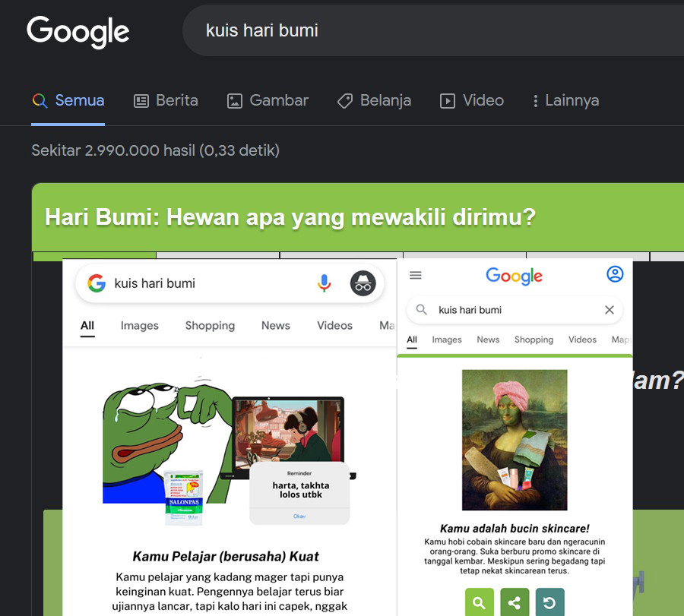Click the incognito avatar icon
Image resolution: width=684 pixels, height=616 pixels.
pyautogui.click(x=363, y=283)
